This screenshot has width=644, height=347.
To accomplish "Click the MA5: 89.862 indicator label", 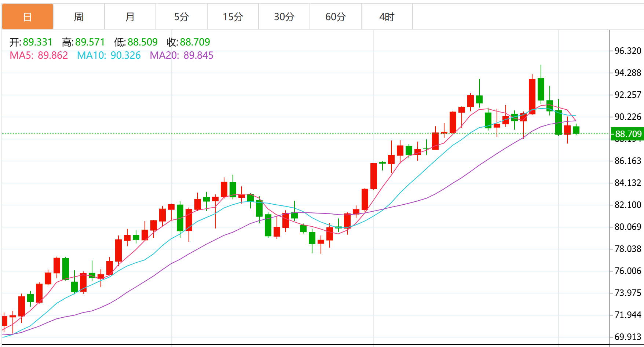I will [x=39, y=55].
